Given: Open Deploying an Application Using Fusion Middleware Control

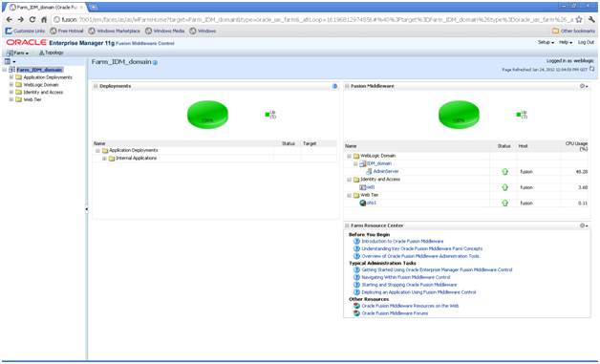Looking at the screenshot, I should 418,292.
